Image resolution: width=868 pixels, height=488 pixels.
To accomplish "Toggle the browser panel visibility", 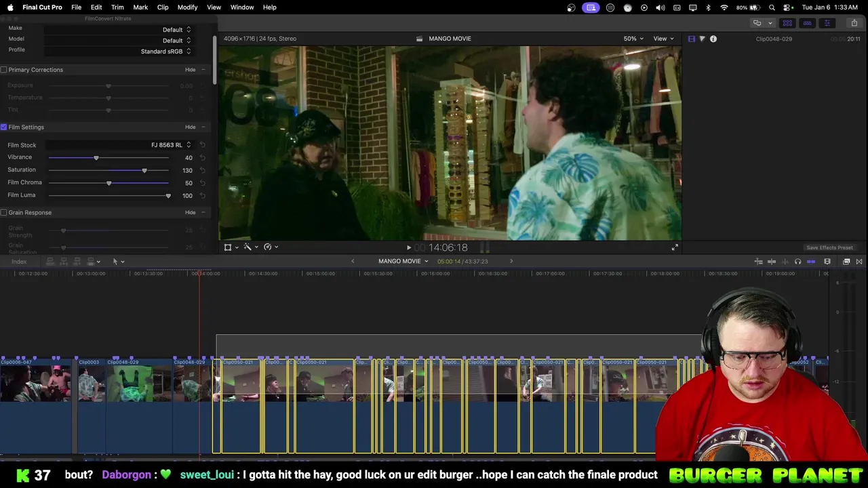I will [x=787, y=23].
